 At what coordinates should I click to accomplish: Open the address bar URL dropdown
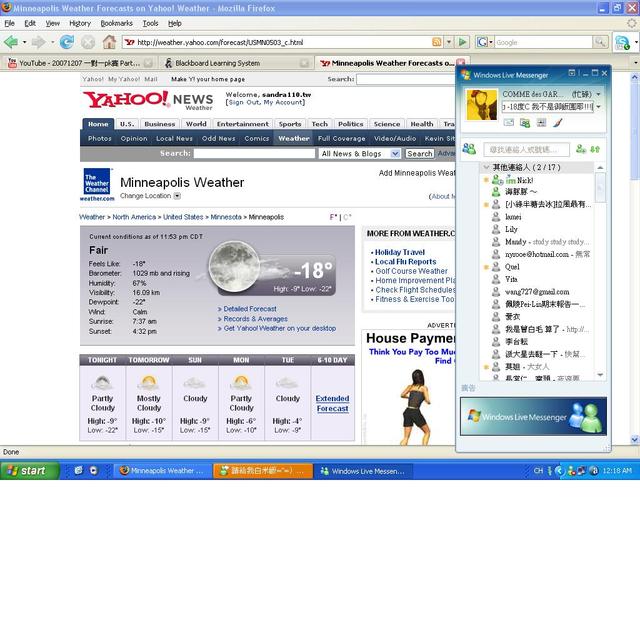tap(449, 42)
